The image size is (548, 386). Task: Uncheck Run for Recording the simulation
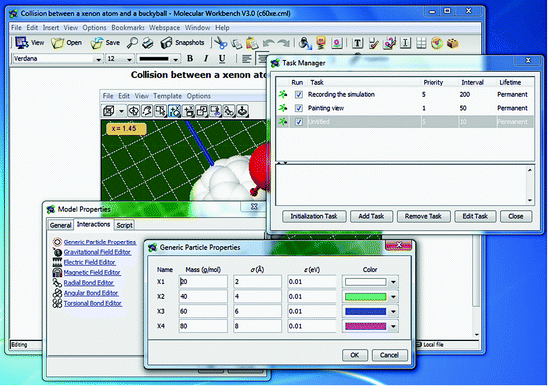[298, 94]
